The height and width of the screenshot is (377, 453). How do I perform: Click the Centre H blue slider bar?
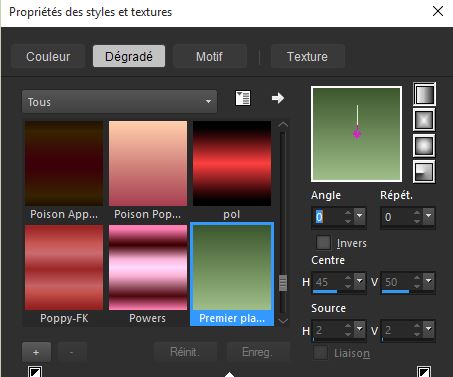coord(325,292)
